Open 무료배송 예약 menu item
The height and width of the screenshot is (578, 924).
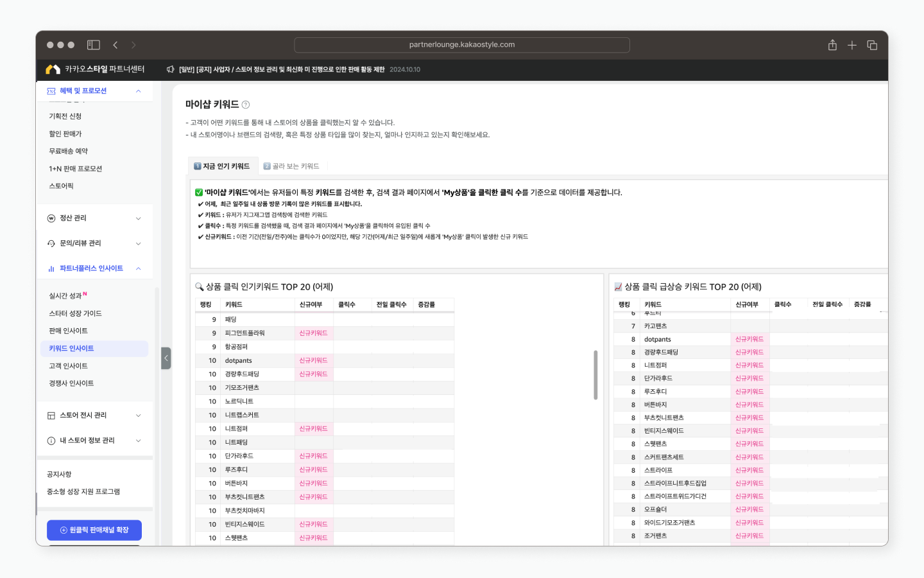[x=69, y=151]
